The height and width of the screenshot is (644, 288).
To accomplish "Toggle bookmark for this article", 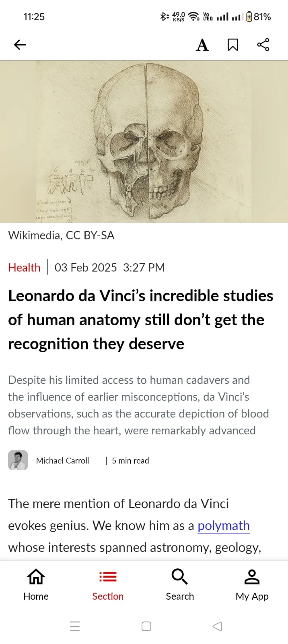I will click(x=232, y=45).
